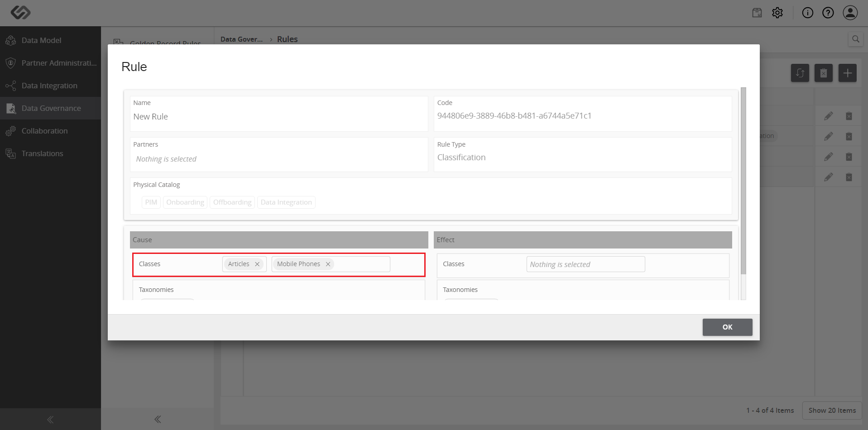Screen dimensions: 868x430
Task: Open the settings gear icon
Action: [x=777, y=13]
